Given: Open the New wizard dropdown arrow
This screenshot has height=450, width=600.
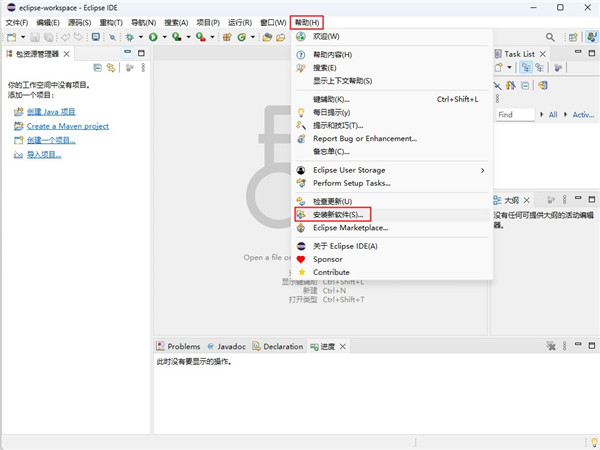Looking at the screenshot, I should click(22, 37).
